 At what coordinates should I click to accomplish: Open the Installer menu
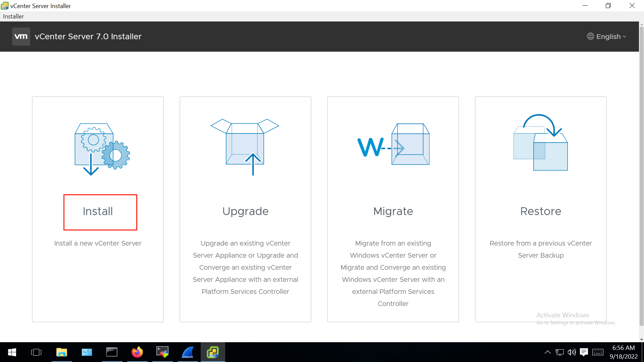[x=13, y=16]
